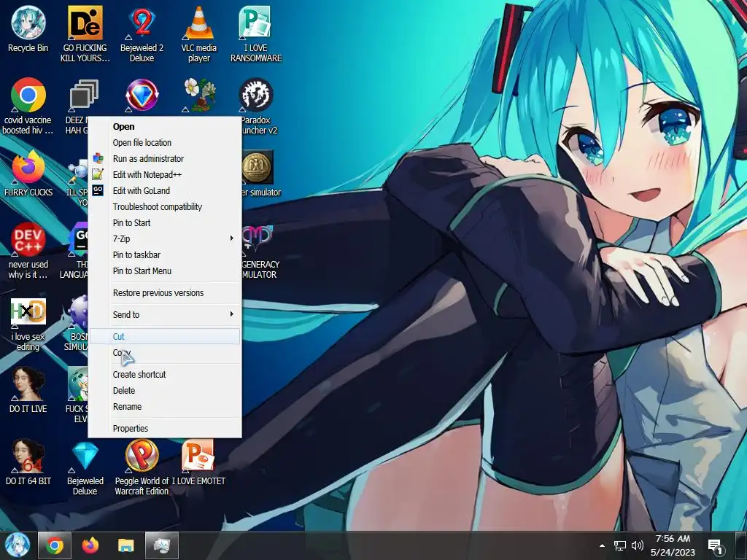Choose Open file location
The width and height of the screenshot is (747, 560).
(x=166, y=142)
